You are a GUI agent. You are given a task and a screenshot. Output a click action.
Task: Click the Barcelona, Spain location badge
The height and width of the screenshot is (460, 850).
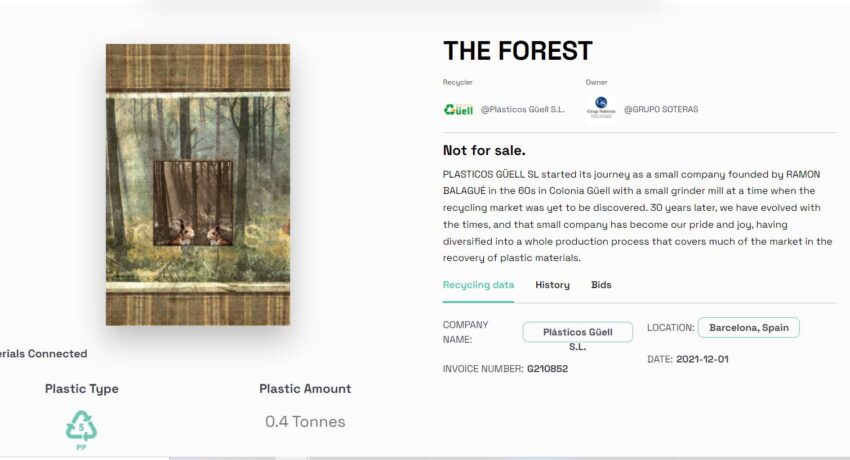(749, 328)
